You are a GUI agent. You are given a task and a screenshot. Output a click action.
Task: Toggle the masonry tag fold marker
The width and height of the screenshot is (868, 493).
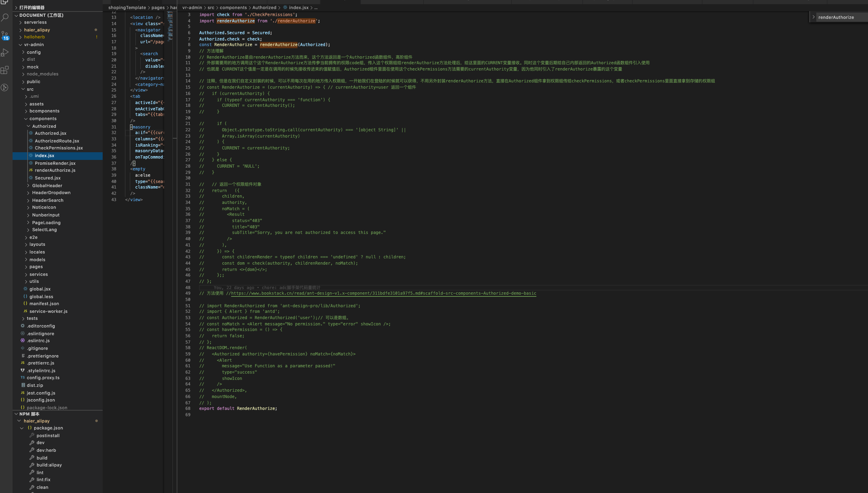131,127
